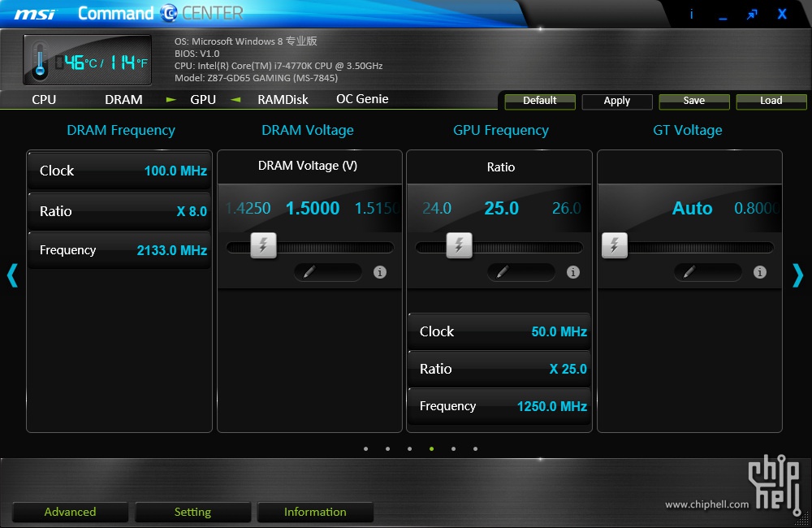This screenshot has width=812, height=528.
Task: Save the current settings profile
Action: click(694, 101)
